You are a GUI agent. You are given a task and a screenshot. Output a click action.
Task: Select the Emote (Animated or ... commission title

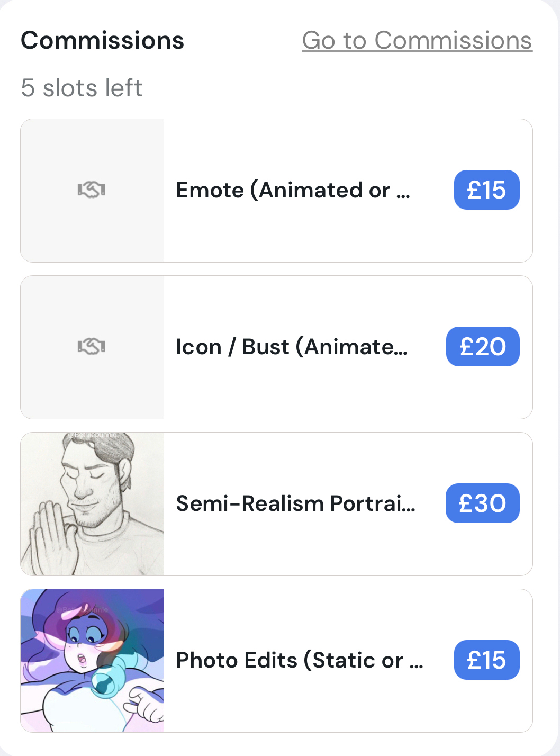pos(293,190)
